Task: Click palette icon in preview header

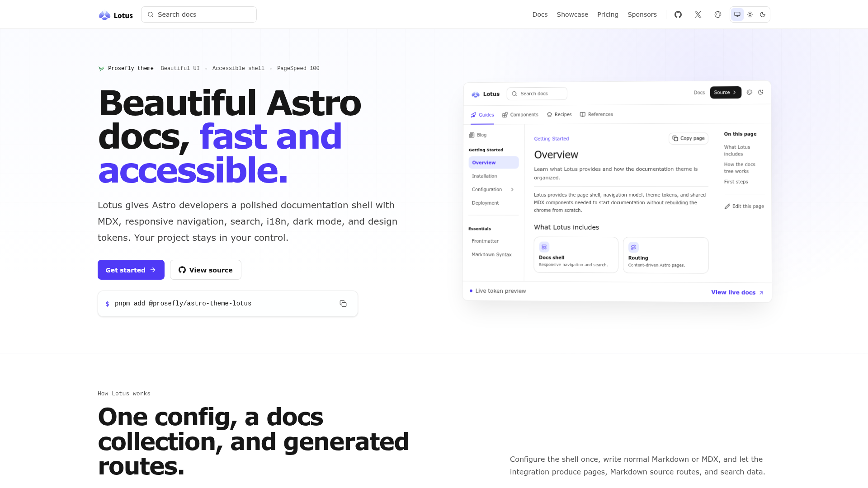Action: click(x=750, y=92)
